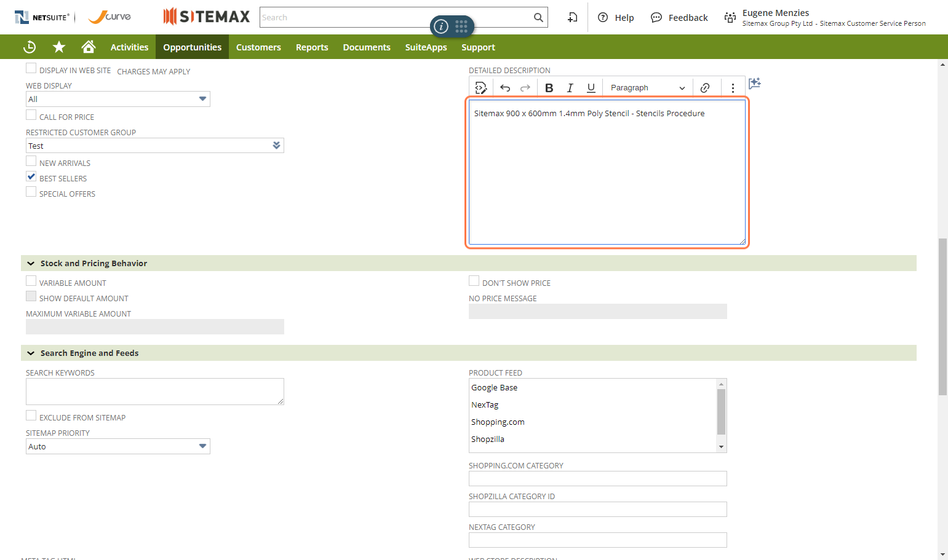948x560 pixels.
Task: Click the search magnifier icon
Action: (538, 17)
